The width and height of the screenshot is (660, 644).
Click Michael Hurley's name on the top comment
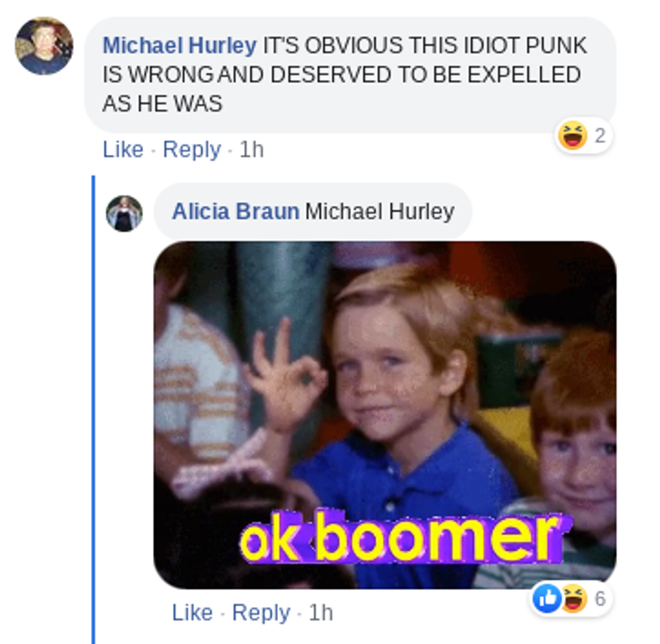pos(179,45)
